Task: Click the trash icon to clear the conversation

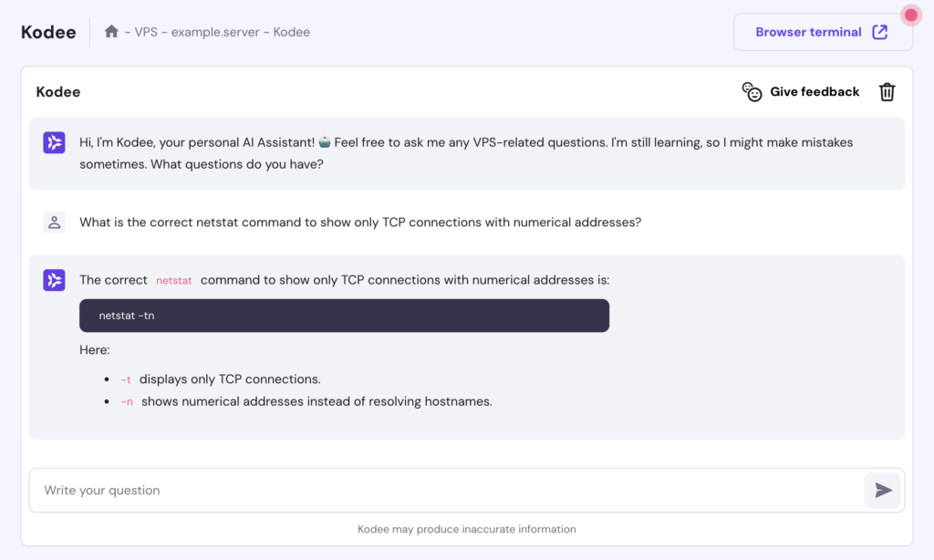Action: (886, 91)
